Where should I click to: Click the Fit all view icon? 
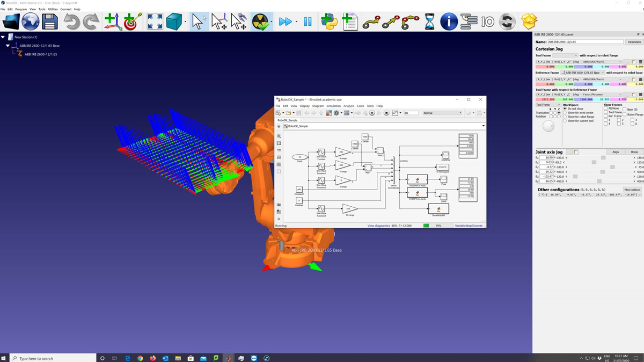click(155, 22)
